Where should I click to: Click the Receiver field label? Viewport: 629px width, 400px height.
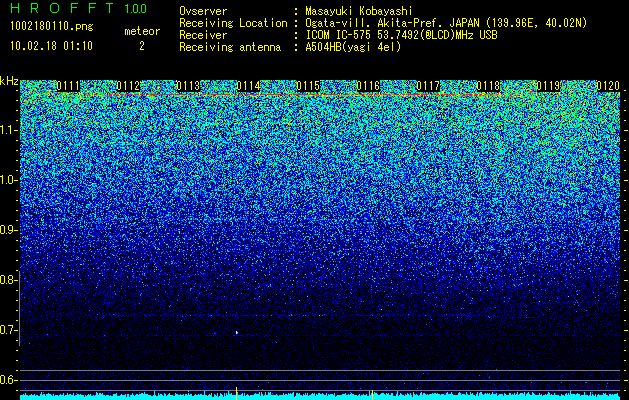point(203,35)
